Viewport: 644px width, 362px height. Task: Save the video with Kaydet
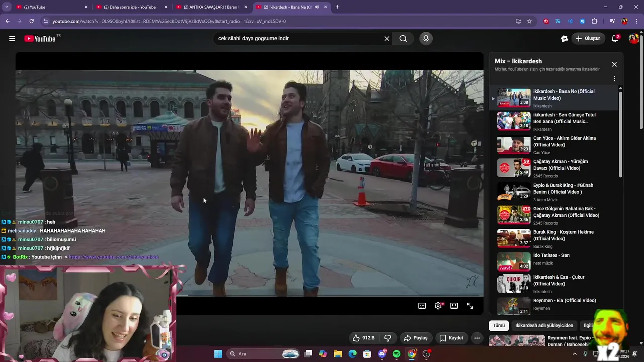(451, 338)
